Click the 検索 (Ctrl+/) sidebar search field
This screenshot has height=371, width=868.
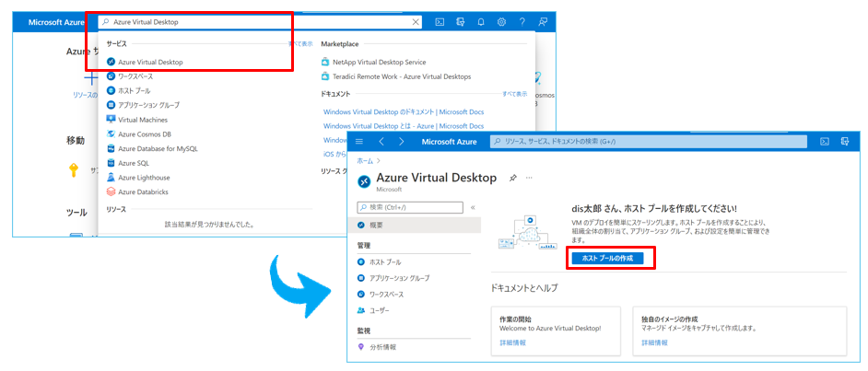pyautogui.click(x=410, y=207)
